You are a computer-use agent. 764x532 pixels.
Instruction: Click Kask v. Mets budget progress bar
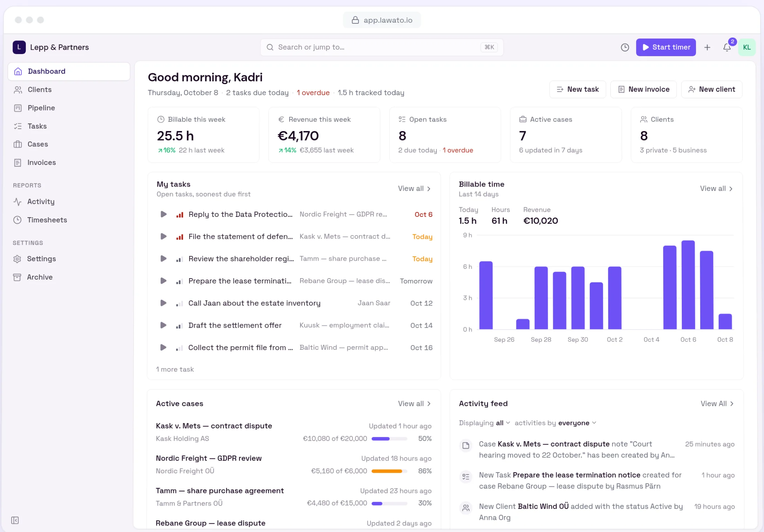389,439
